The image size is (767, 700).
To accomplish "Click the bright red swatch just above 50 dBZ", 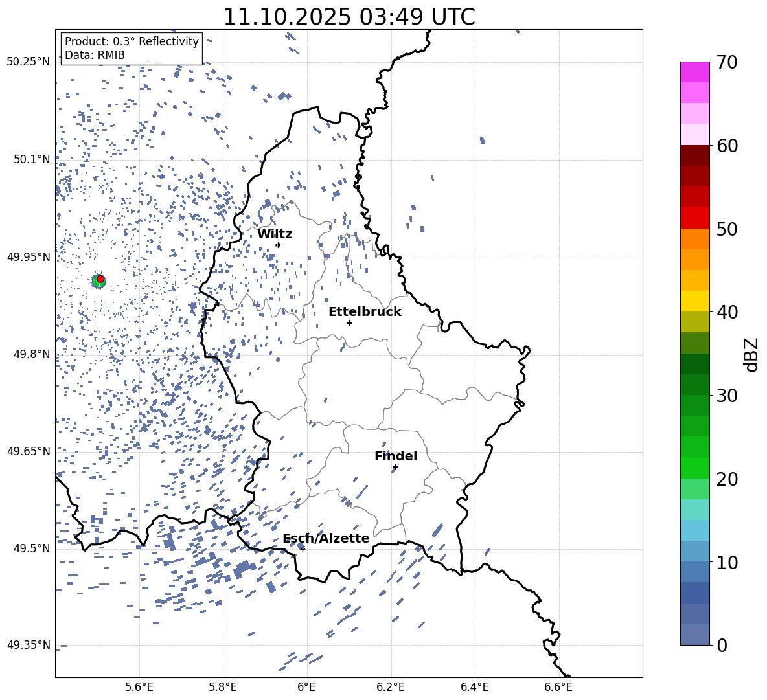I will click(x=694, y=218).
